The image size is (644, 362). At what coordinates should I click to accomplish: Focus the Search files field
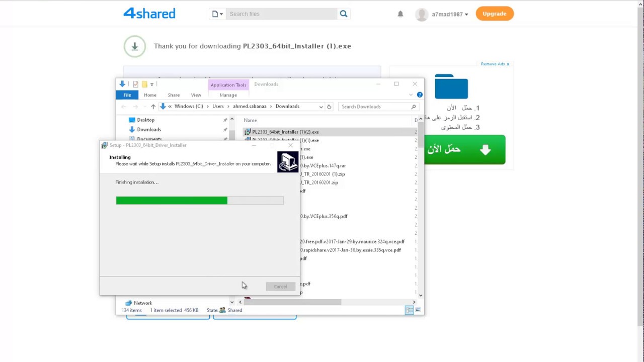pyautogui.click(x=281, y=14)
